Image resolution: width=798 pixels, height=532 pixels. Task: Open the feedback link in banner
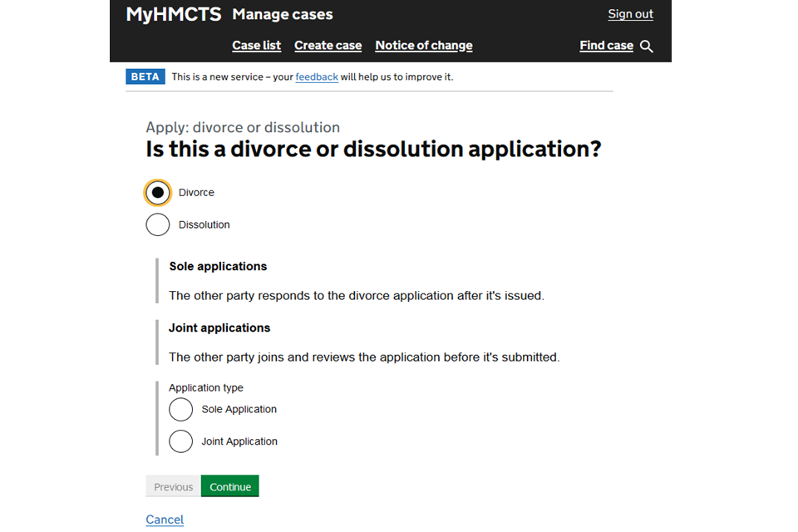317,77
